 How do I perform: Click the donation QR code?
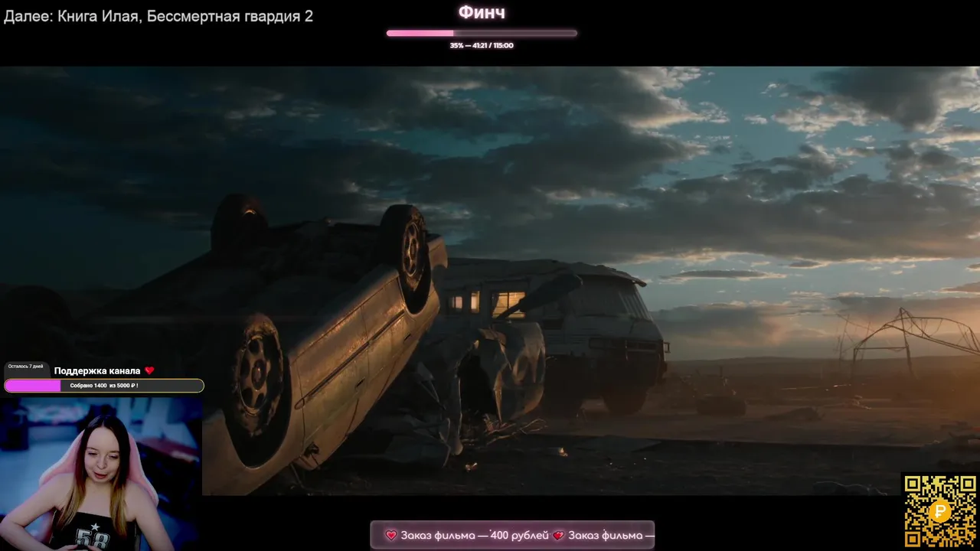click(x=940, y=511)
